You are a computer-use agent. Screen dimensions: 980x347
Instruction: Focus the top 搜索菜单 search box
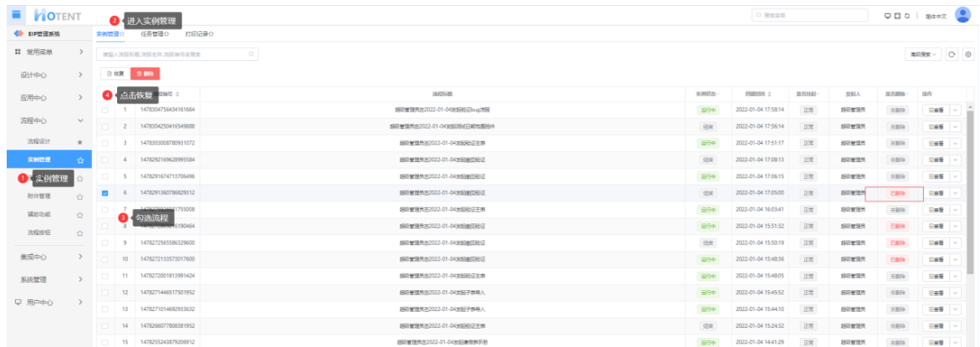pyautogui.click(x=810, y=15)
